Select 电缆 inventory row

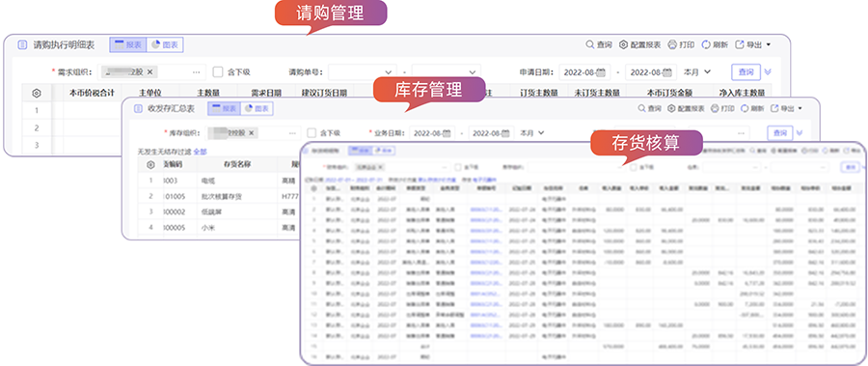pyautogui.click(x=219, y=181)
